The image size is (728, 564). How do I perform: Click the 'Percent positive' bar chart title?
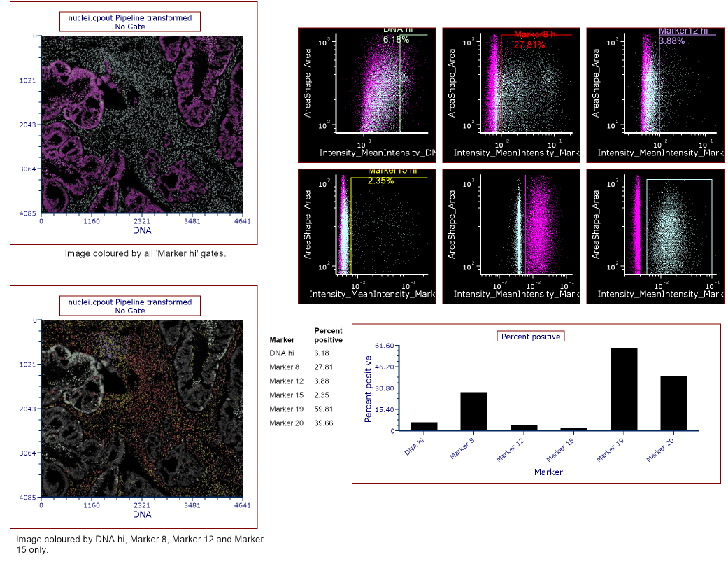(530, 337)
